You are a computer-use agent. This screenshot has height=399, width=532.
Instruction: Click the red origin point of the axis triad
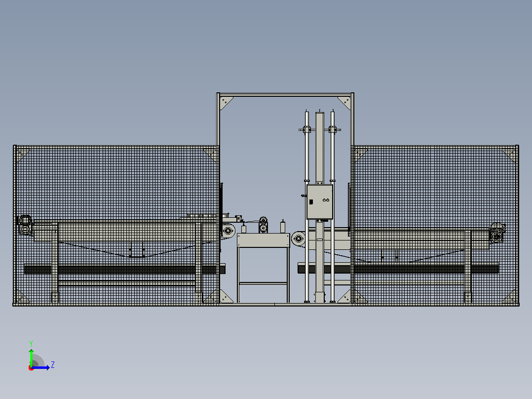pyautogui.click(x=31, y=368)
